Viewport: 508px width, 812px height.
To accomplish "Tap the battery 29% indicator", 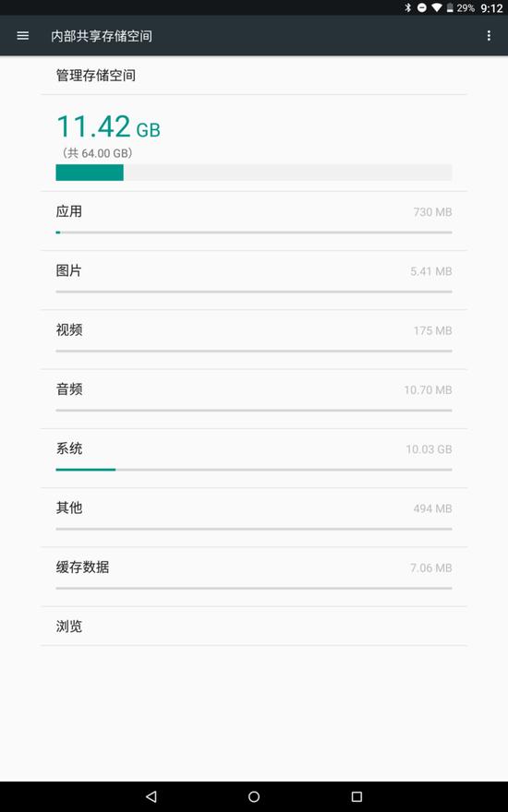I will coord(460,7).
